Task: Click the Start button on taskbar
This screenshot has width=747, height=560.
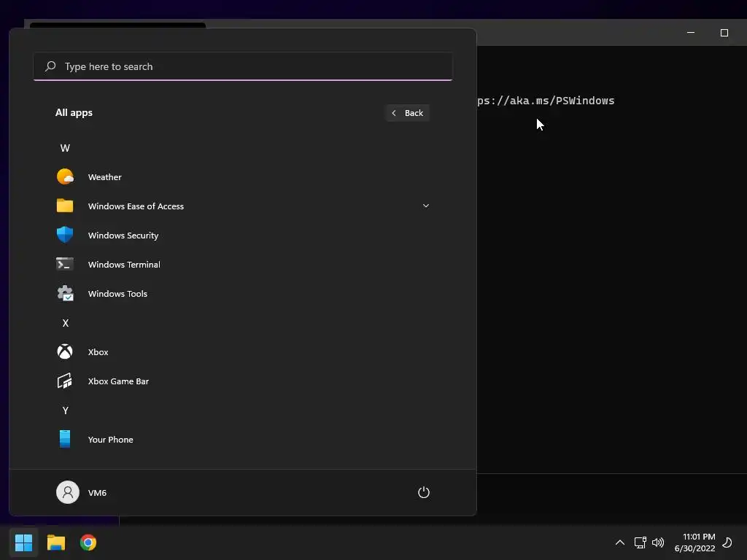Action: (x=23, y=542)
